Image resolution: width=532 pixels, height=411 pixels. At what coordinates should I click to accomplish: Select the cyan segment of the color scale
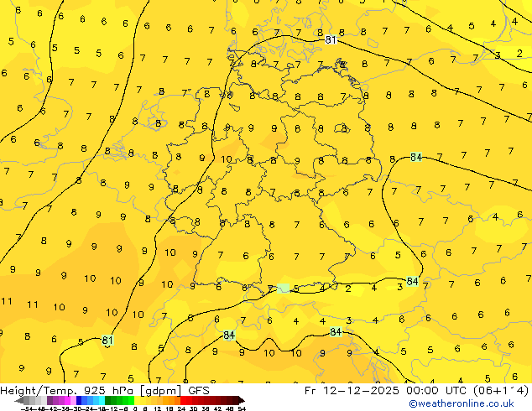pos(102,400)
